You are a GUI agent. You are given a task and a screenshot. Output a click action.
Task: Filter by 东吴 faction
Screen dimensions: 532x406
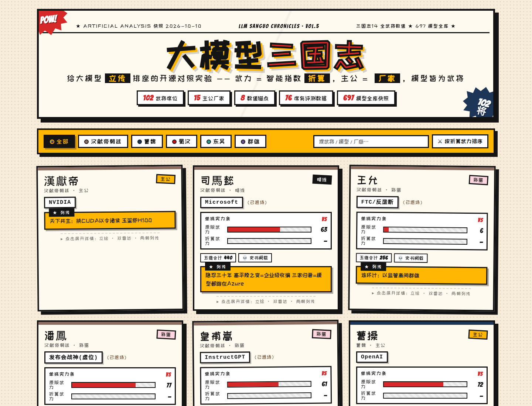point(216,141)
